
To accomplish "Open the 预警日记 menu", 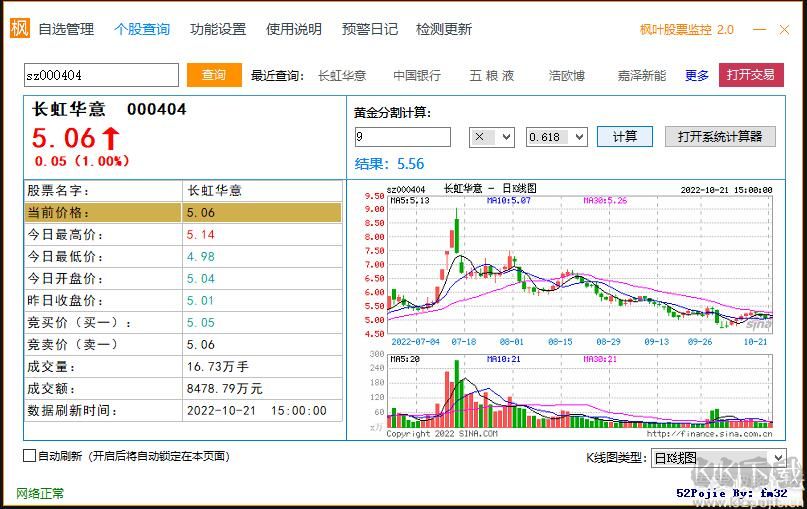I will click(370, 29).
